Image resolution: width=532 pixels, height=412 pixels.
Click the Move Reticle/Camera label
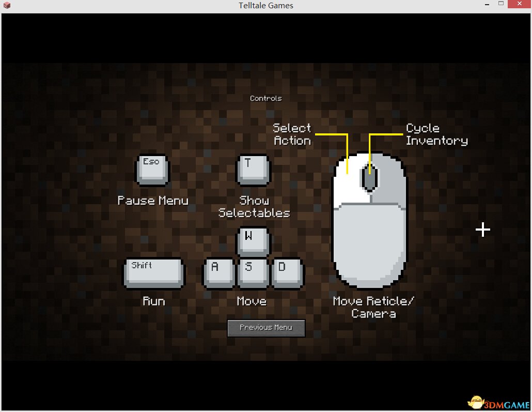coord(373,307)
